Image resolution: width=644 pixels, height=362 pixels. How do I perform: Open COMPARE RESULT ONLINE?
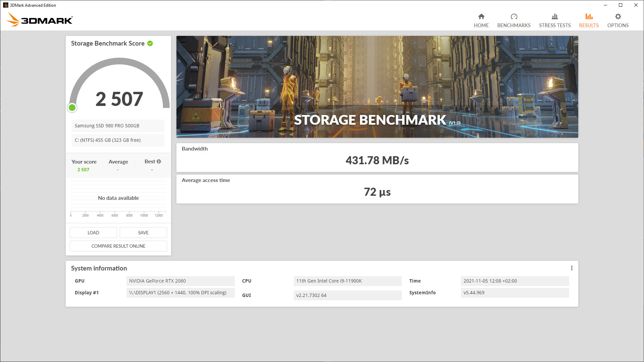118,246
